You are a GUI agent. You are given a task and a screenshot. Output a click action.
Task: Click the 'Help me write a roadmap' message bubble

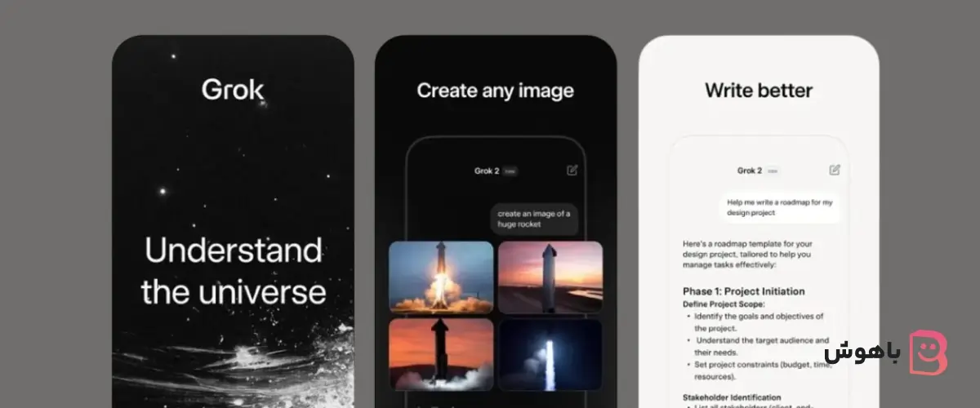(x=780, y=207)
